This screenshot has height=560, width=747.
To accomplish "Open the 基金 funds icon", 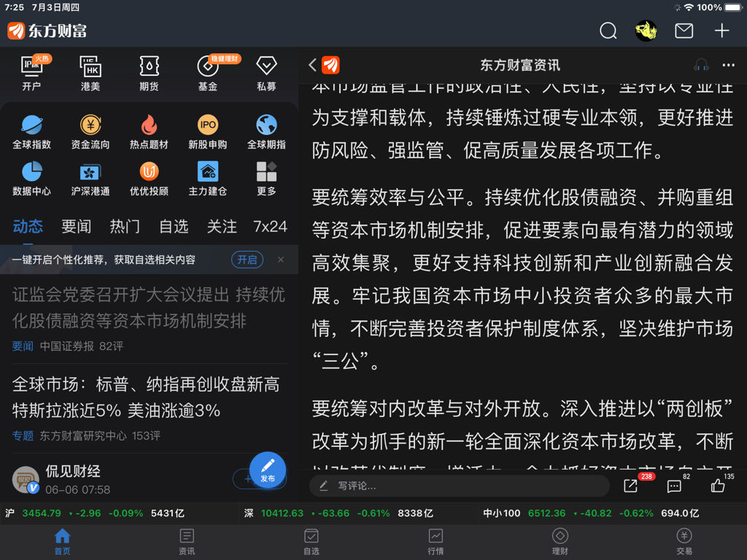I will (208, 72).
